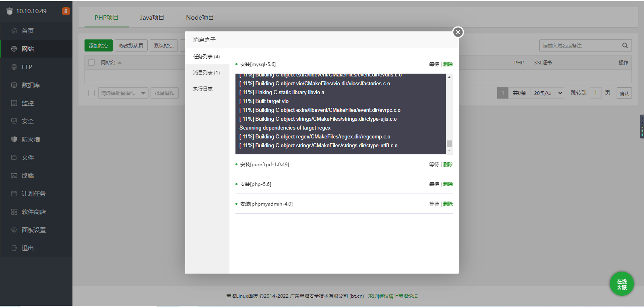
Task: Sort by 网站名 column arrow
Action: point(120,63)
